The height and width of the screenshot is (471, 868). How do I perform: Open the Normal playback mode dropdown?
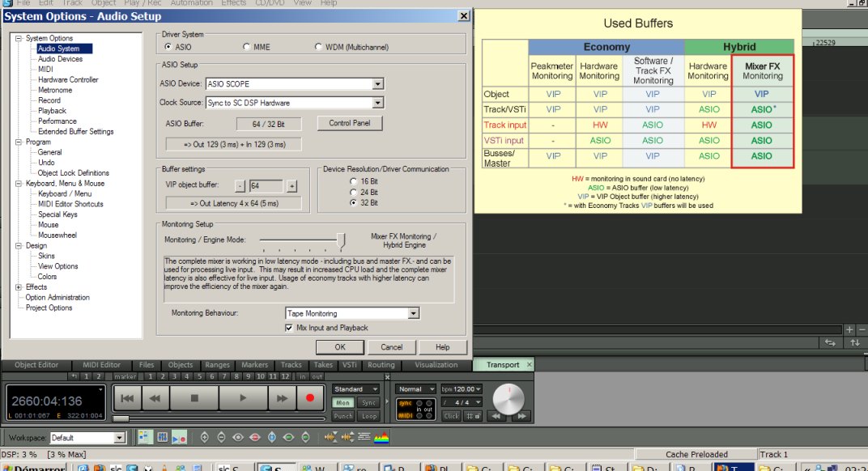coord(416,389)
